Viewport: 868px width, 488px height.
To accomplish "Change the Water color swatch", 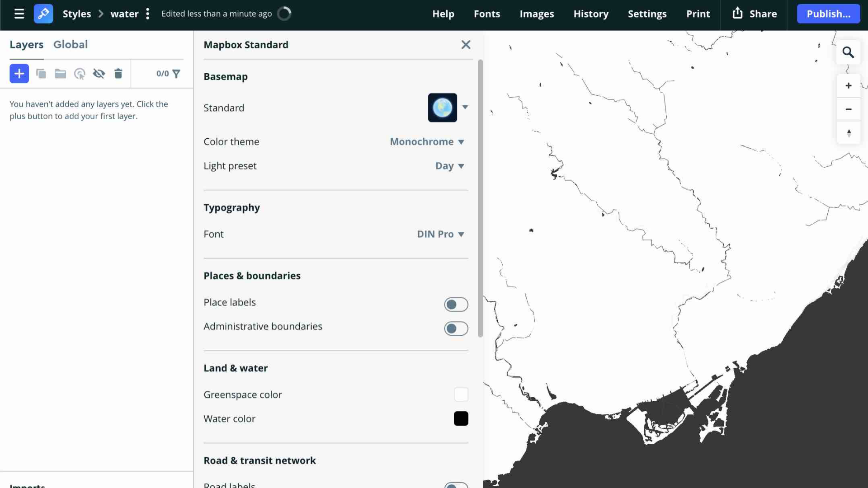I will [461, 418].
